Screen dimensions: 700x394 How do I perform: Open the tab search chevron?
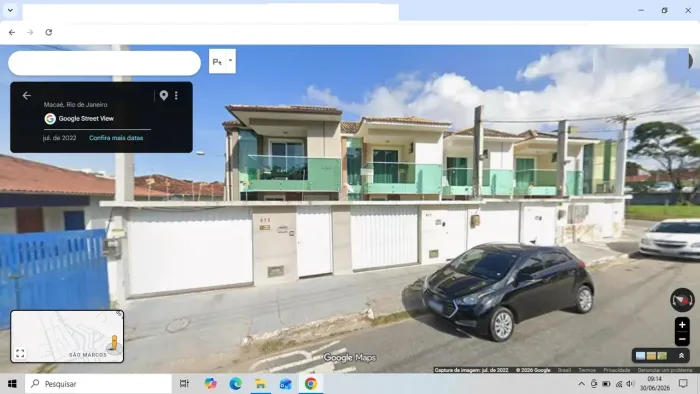click(10, 10)
